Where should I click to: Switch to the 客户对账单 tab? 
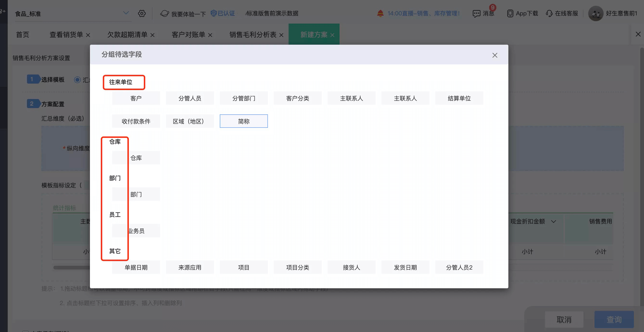(x=189, y=35)
